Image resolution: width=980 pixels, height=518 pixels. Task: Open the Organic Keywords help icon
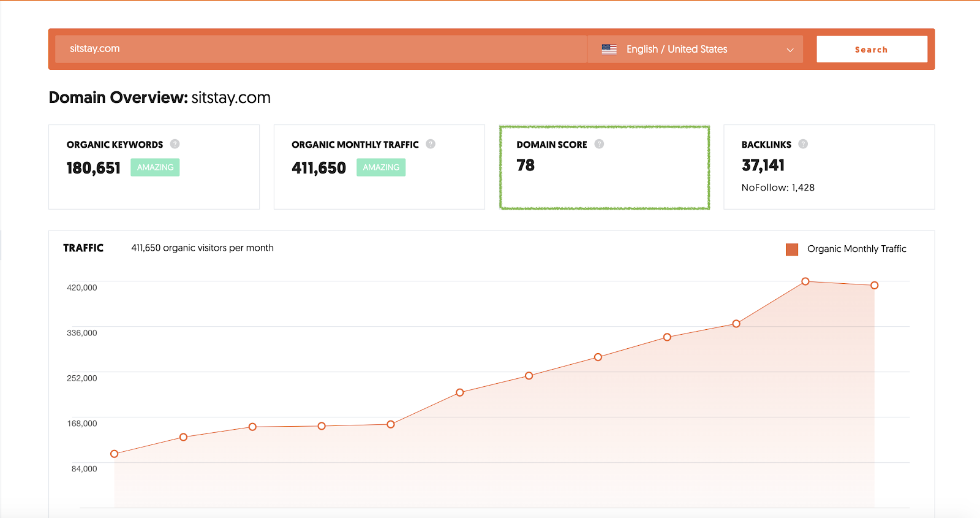175,144
